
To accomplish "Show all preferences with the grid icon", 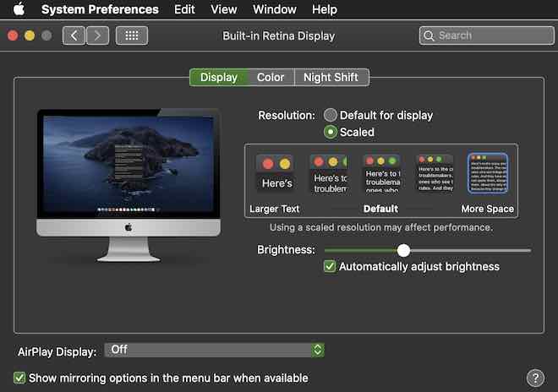I will click(x=132, y=35).
